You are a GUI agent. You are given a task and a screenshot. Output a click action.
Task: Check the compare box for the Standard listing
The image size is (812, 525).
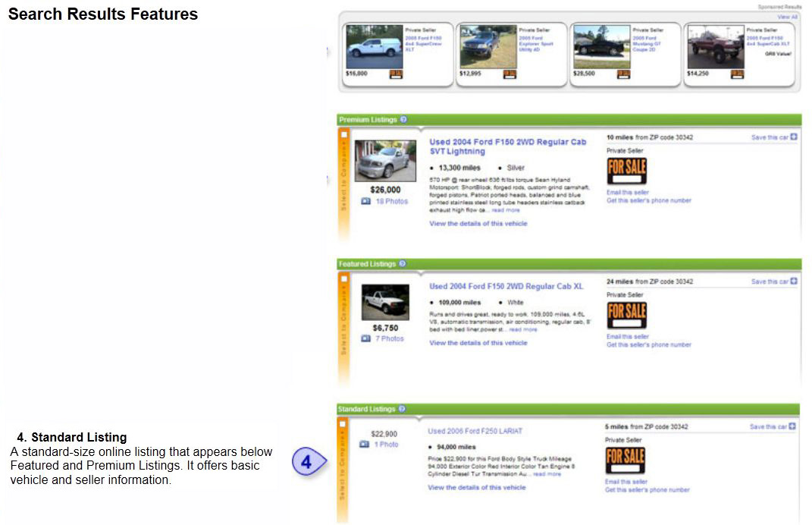[342, 424]
